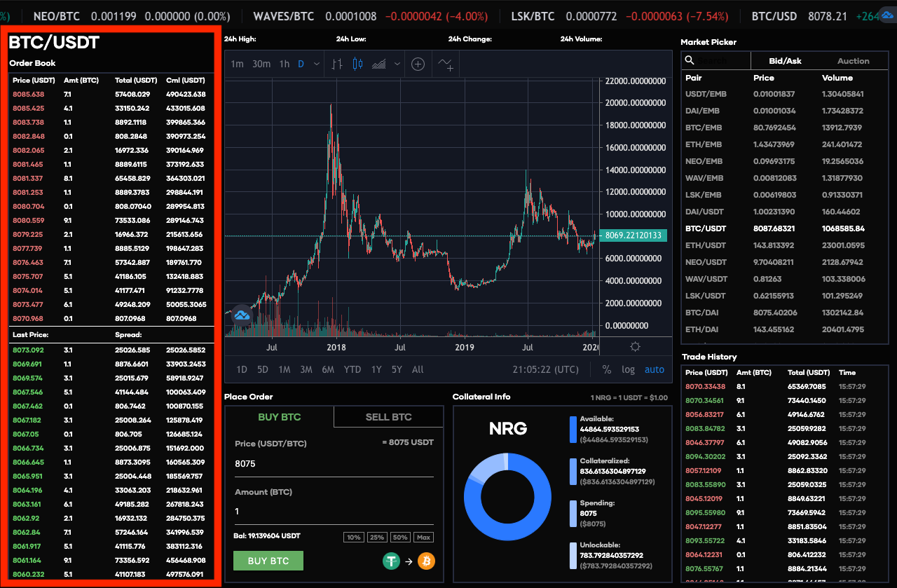Select ETH/EMB pair in Market Picker
Screen dimensions: 897x588
click(x=785, y=144)
